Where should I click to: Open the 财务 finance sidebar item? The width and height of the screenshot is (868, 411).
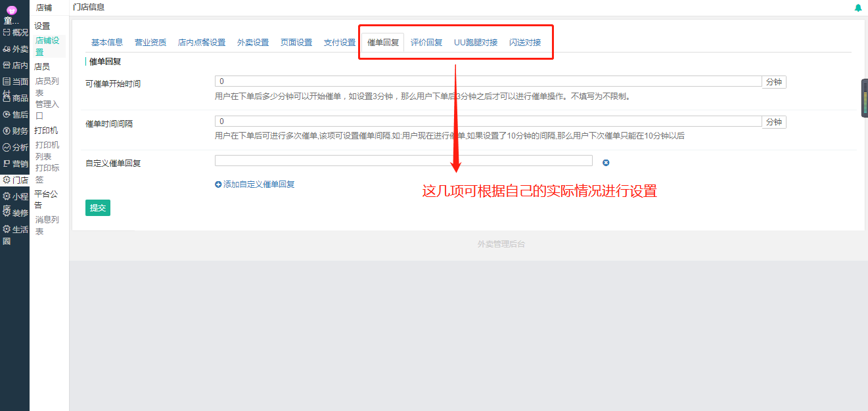pyautogui.click(x=15, y=131)
